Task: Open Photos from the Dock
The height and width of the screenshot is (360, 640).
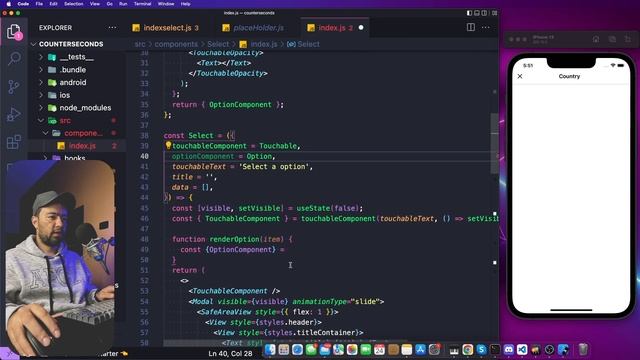Action: (352, 349)
